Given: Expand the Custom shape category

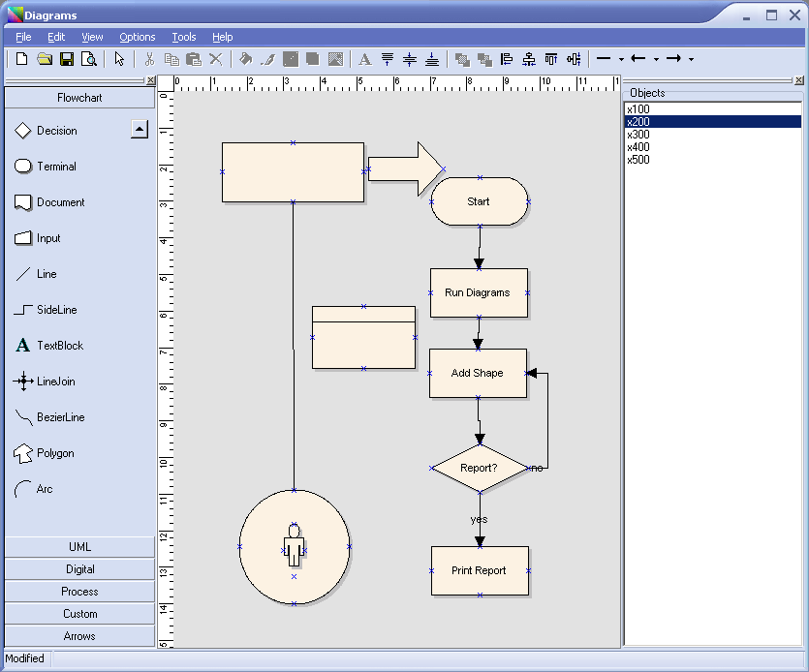Looking at the screenshot, I should tap(79, 614).
